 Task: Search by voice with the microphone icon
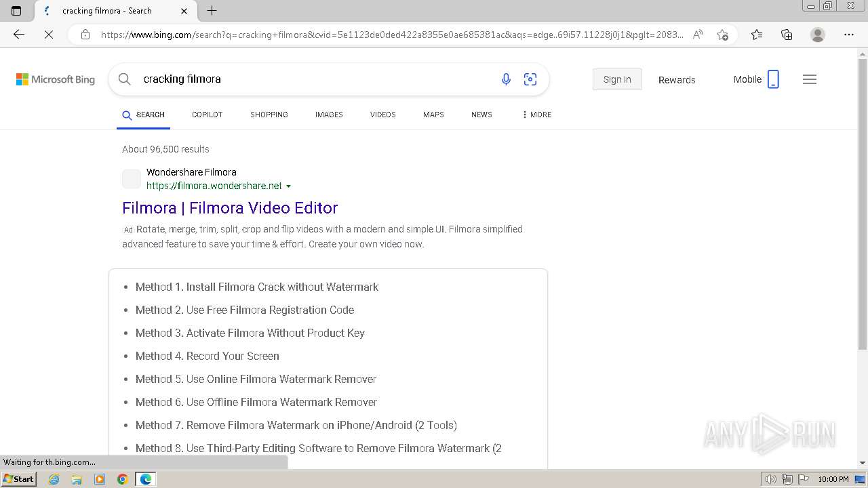(x=506, y=79)
